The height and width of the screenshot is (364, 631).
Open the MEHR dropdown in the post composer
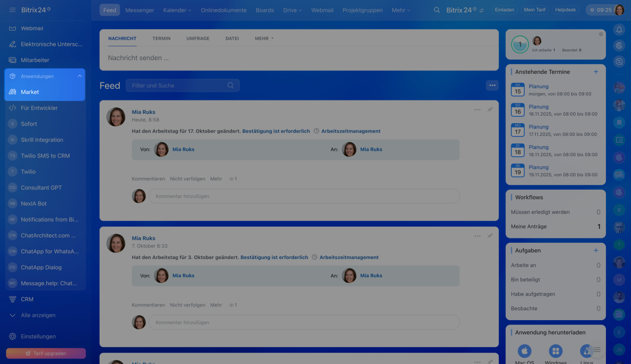pyautogui.click(x=264, y=38)
